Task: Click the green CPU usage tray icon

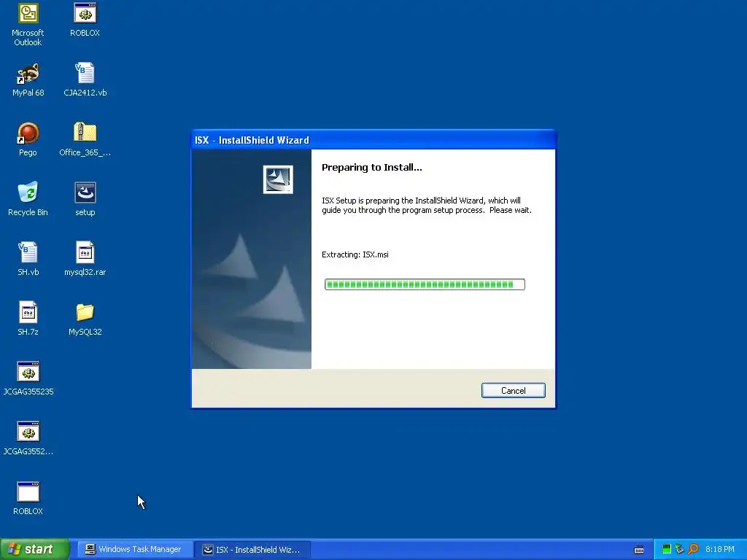Action: point(667,549)
